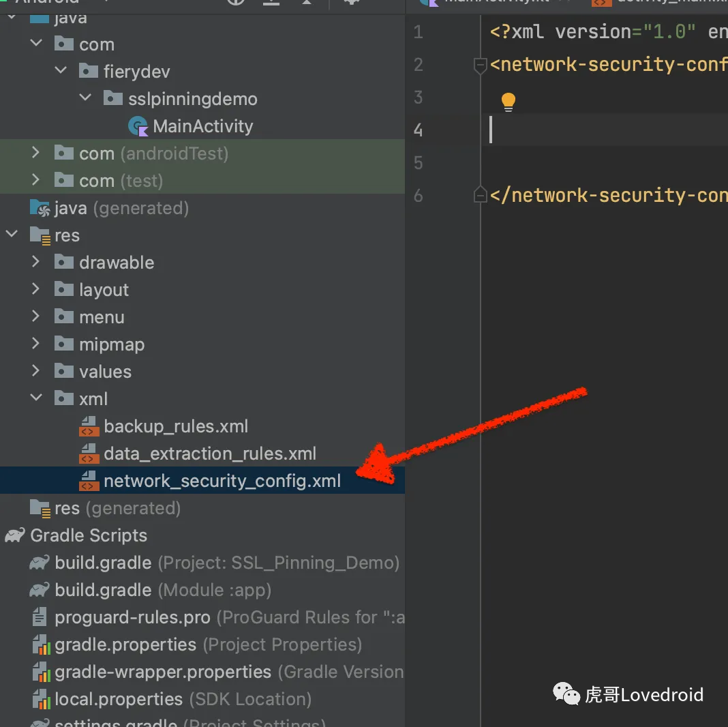The width and height of the screenshot is (728, 727).
Task: Expand the drawable folder chevron
Action: point(35,261)
